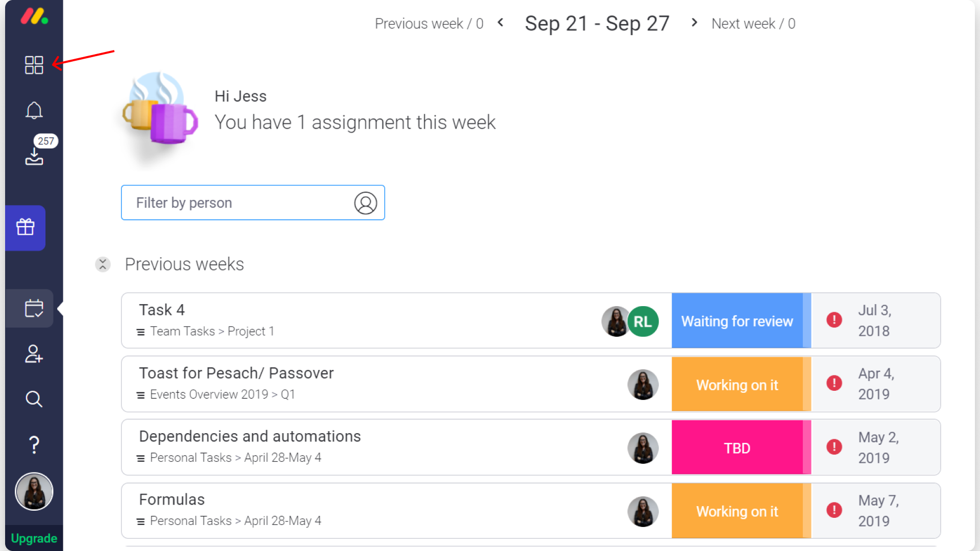Open the workspaces grid icon in sidebar
Viewport: 980px width, 551px height.
(x=34, y=65)
